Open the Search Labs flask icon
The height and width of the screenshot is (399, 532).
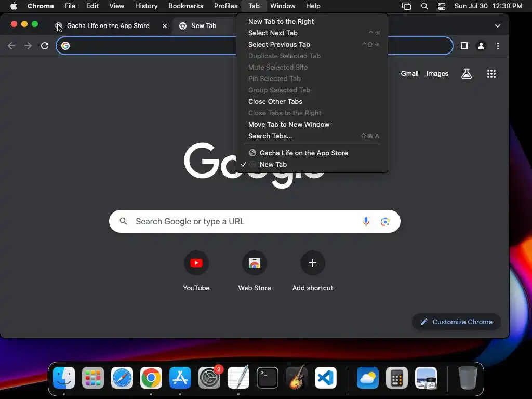click(467, 74)
